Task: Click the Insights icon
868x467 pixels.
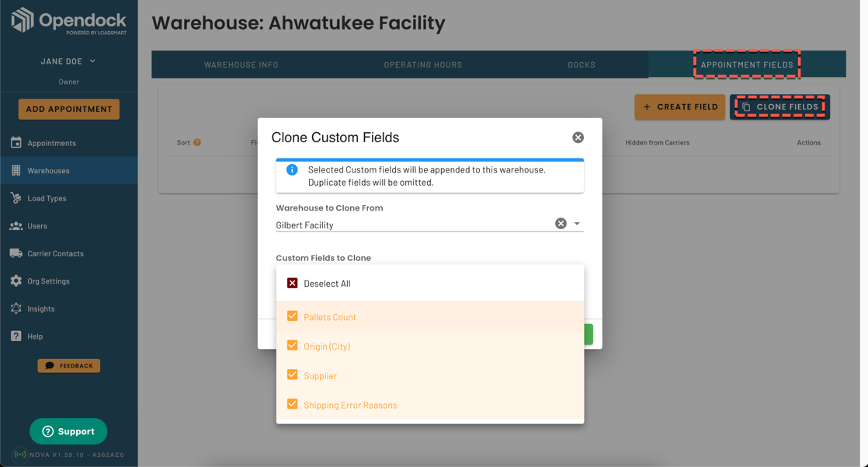Action: (16, 308)
